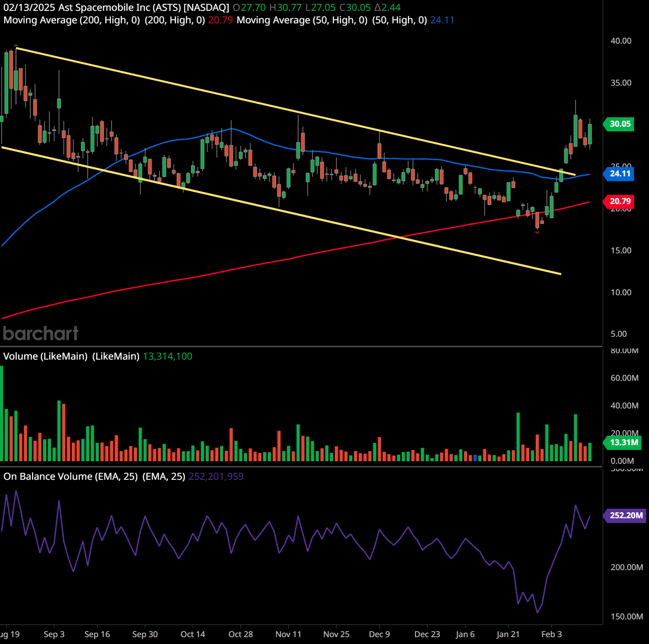This screenshot has width=649, height=644.
Task: Click the 'Nov 11' date axis label
Action: pos(288,634)
